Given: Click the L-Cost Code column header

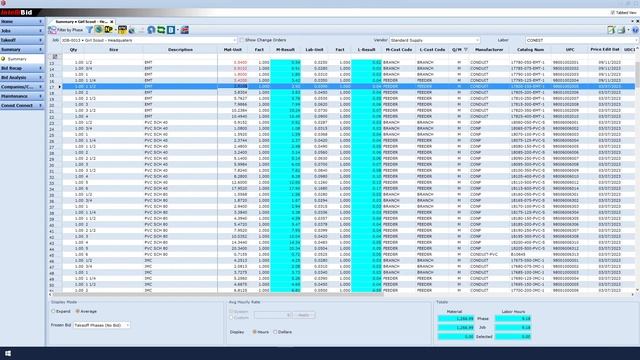Looking at the screenshot, I should [432, 49].
